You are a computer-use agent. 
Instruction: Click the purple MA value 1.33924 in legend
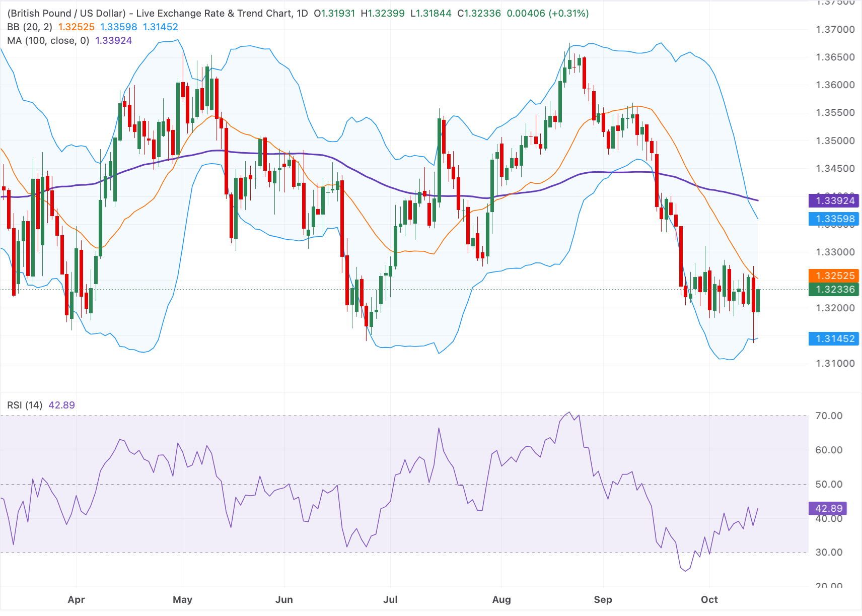[114, 40]
